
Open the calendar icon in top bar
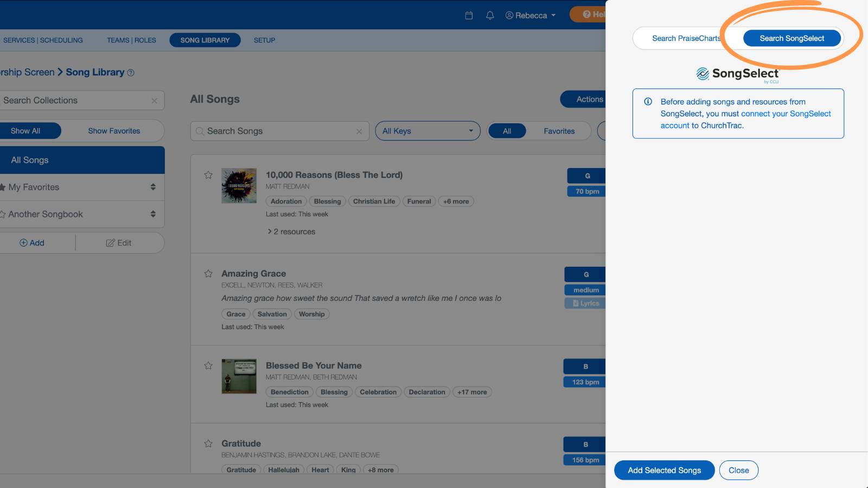469,15
